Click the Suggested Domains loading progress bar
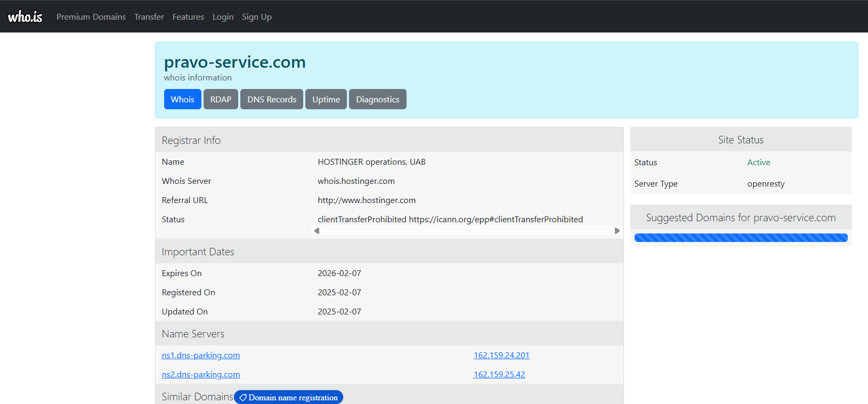 pos(741,238)
